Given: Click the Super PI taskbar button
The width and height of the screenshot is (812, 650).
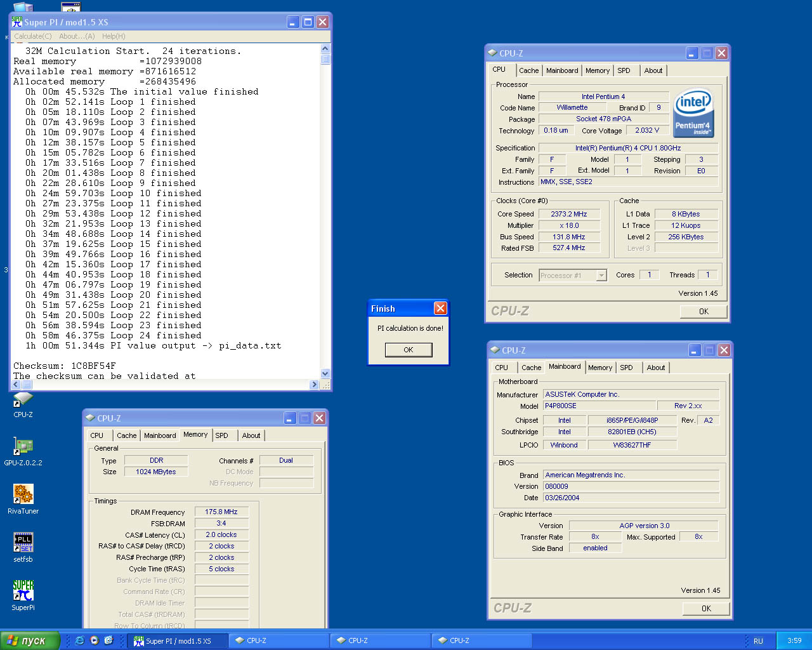Looking at the screenshot, I should click(x=177, y=640).
